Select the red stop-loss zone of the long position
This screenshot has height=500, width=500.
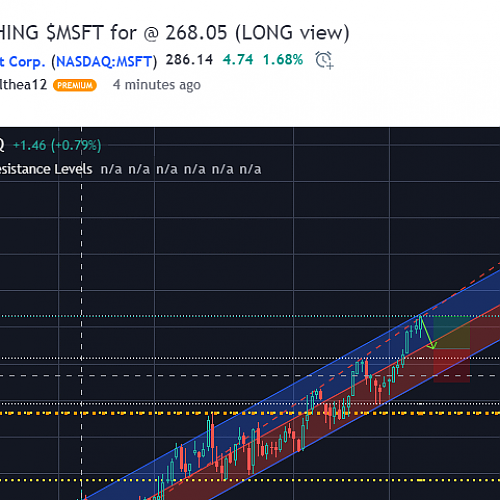coord(452,366)
